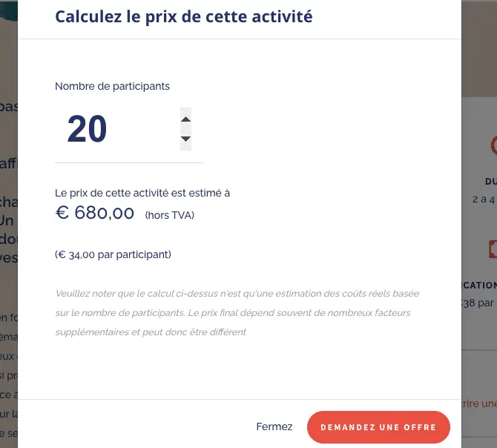Click the increment arrow for participants
The width and height of the screenshot is (497, 448).
[186, 119]
